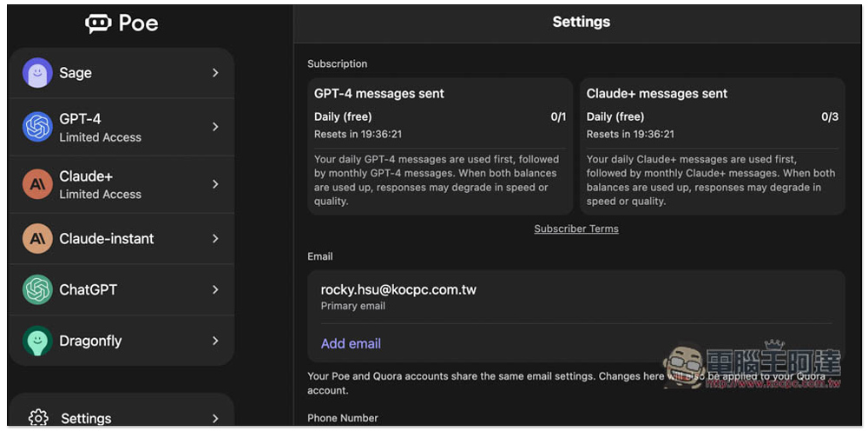
Task: Click the GPT-4 bot avatar icon
Action: [x=37, y=127]
